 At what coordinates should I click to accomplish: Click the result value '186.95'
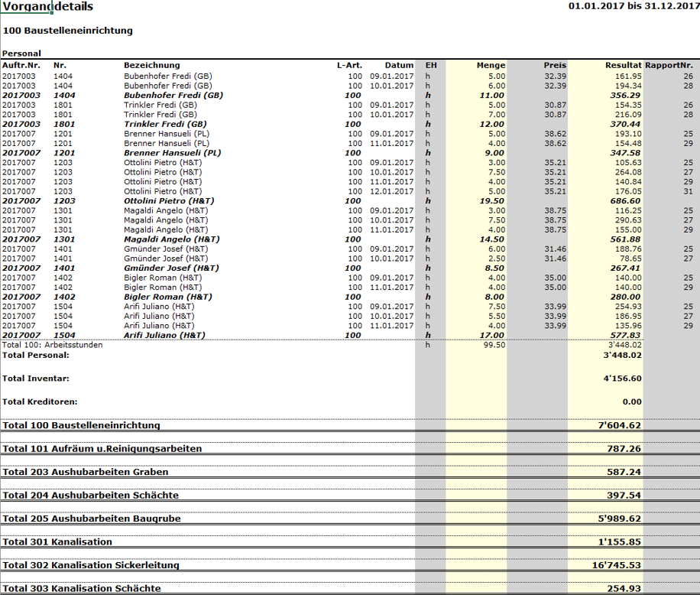tap(628, 317)
